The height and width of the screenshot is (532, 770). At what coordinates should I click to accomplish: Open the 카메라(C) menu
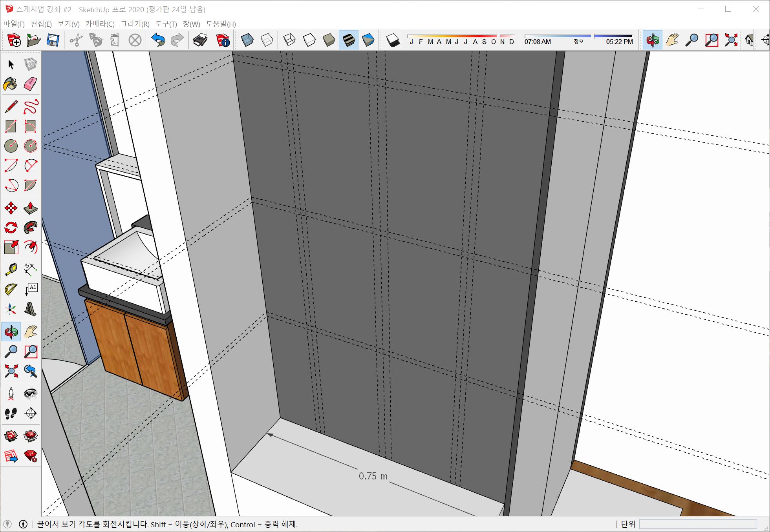pyautogui.click(x=100, y=24)
